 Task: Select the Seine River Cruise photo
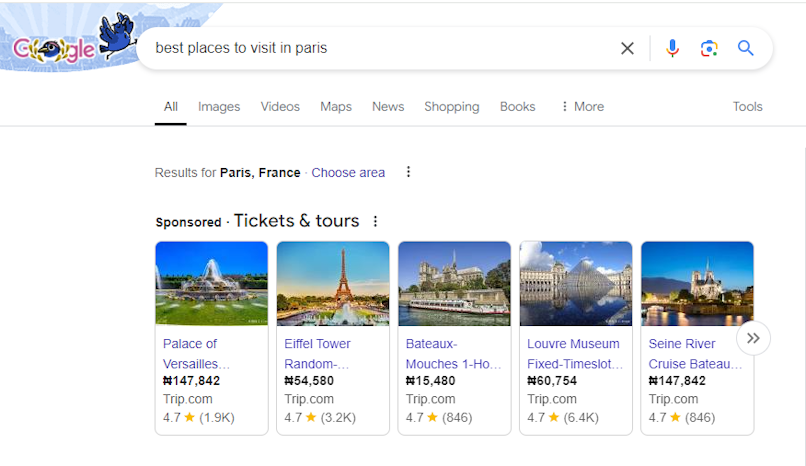[697, 284]
